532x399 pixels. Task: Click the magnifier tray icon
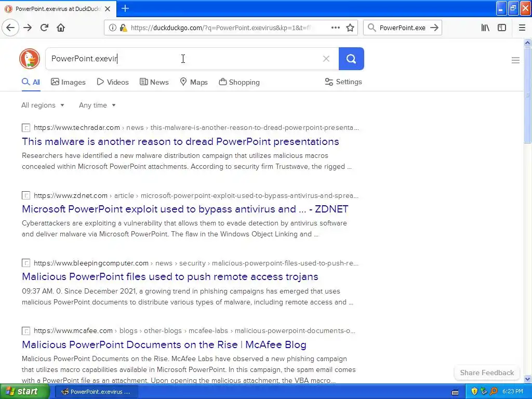[x=494, y=392]
